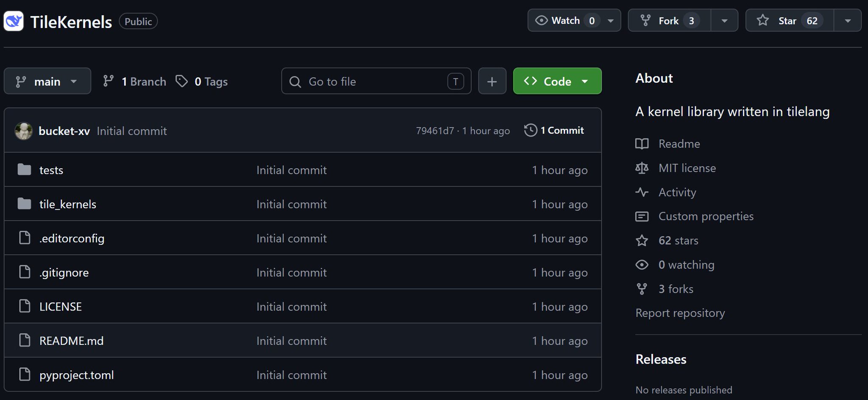Open the 79461d7 commit hash
868x400 pixels.
(435, 131)
